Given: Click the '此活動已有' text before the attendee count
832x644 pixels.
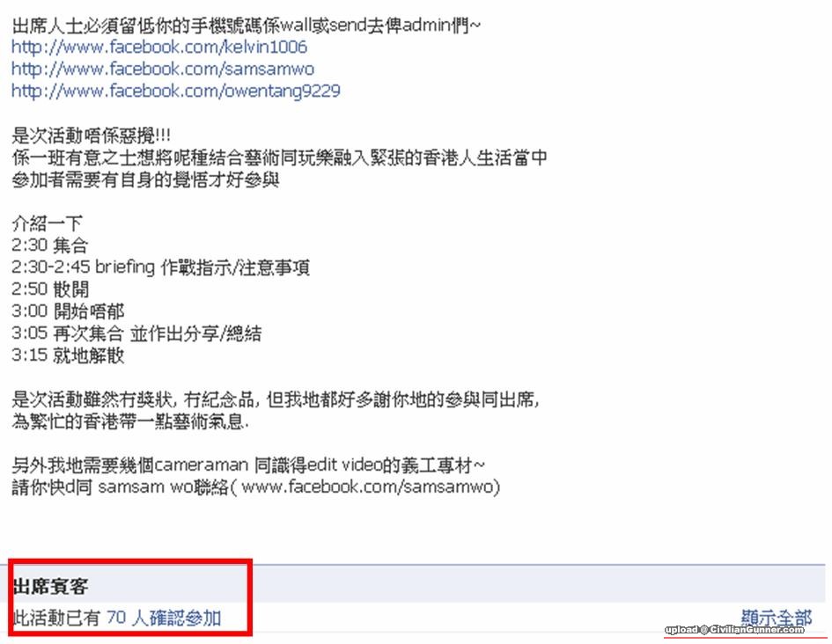Looking at the screenshot, I should (56, 618).
